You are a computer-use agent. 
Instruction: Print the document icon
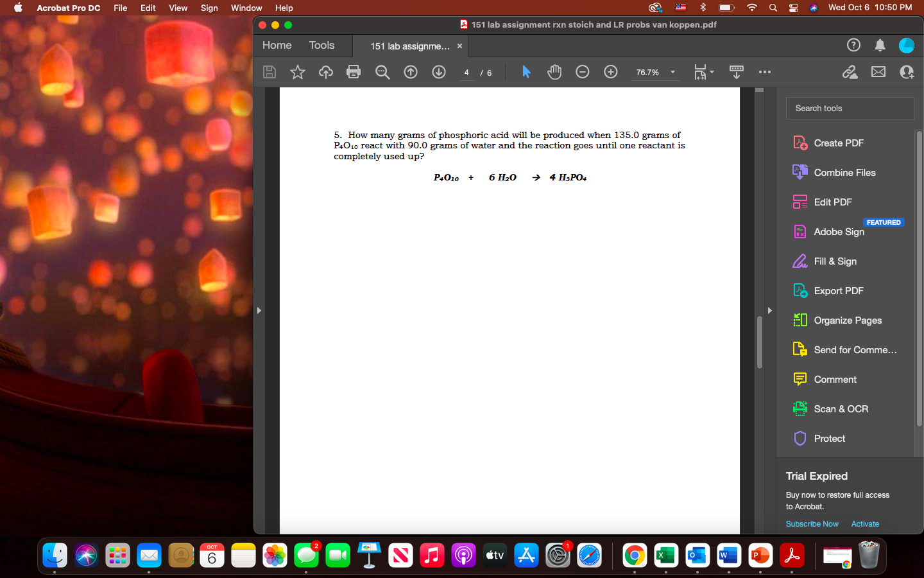click(354, 72)
